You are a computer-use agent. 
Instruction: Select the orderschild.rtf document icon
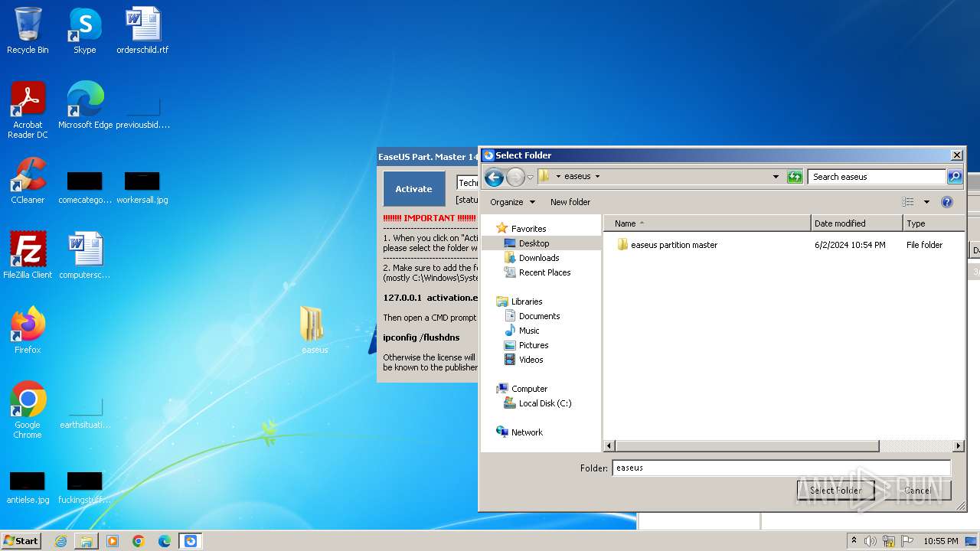[x=142, y=31]
